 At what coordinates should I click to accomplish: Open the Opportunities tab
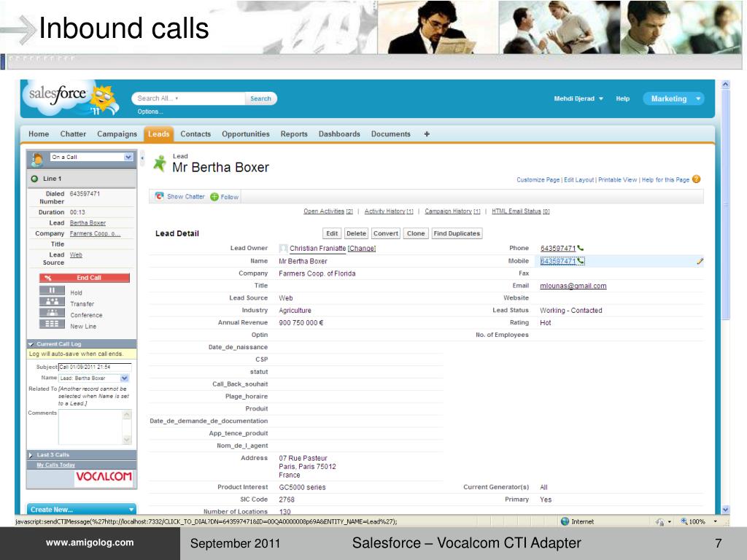(245, 134)
